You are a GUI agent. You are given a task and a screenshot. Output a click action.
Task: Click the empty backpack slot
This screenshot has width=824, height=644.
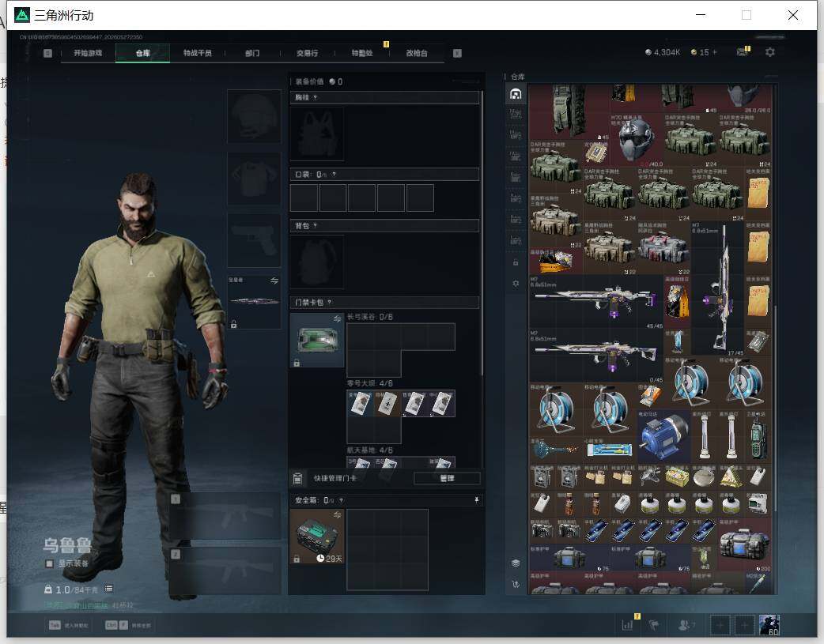317,262
